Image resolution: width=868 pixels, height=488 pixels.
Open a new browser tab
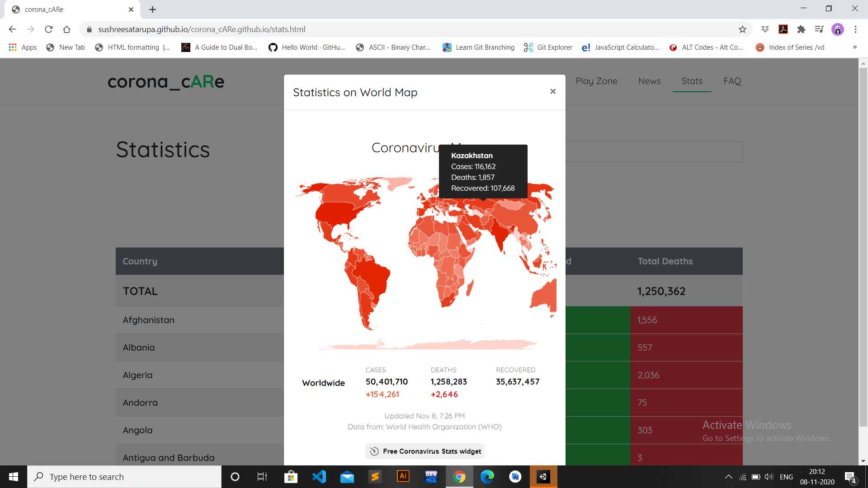(152, 9)
